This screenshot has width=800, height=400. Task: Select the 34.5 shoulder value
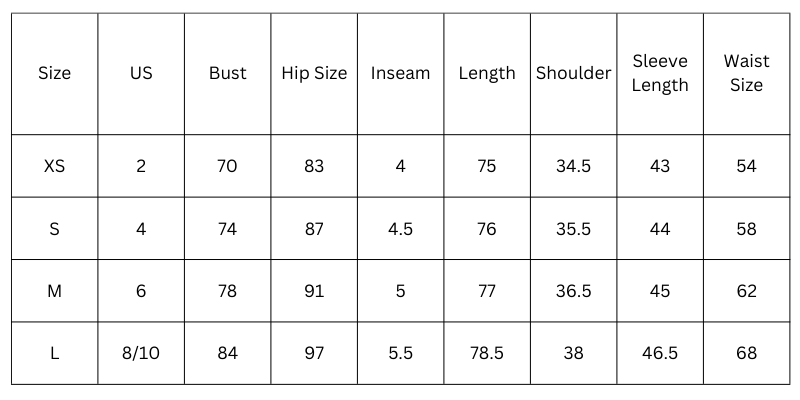573,166
